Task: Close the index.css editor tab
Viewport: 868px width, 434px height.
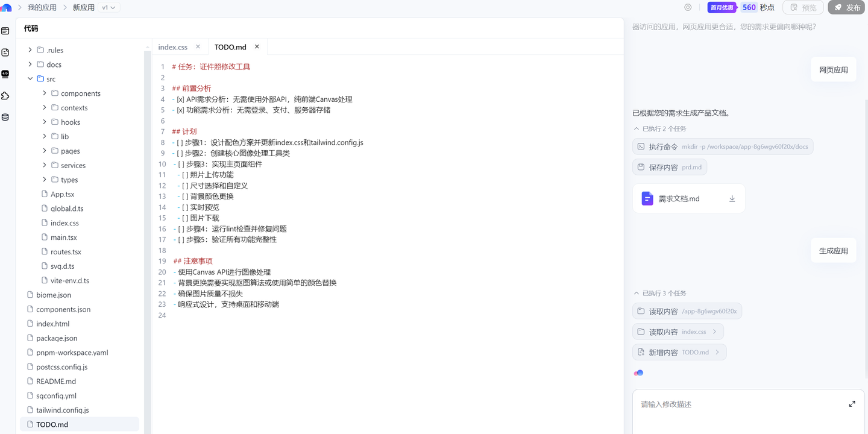Action: click(x=198, y=46)
